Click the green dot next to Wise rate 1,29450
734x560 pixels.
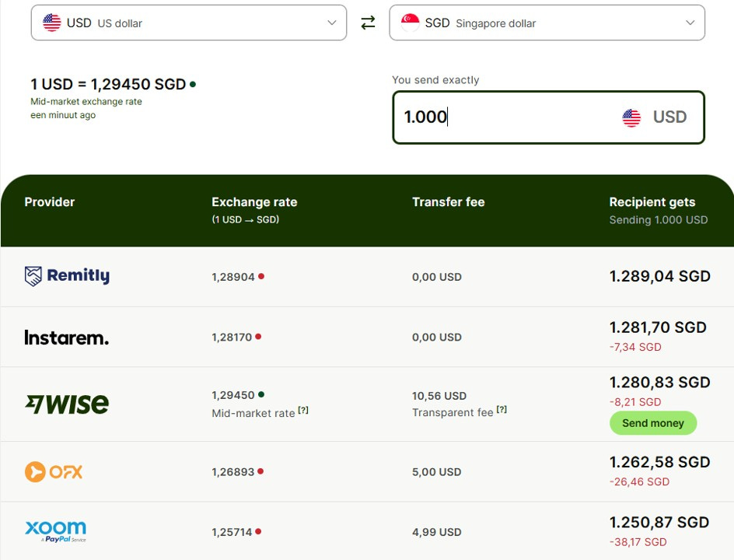(x=261, y=394)
